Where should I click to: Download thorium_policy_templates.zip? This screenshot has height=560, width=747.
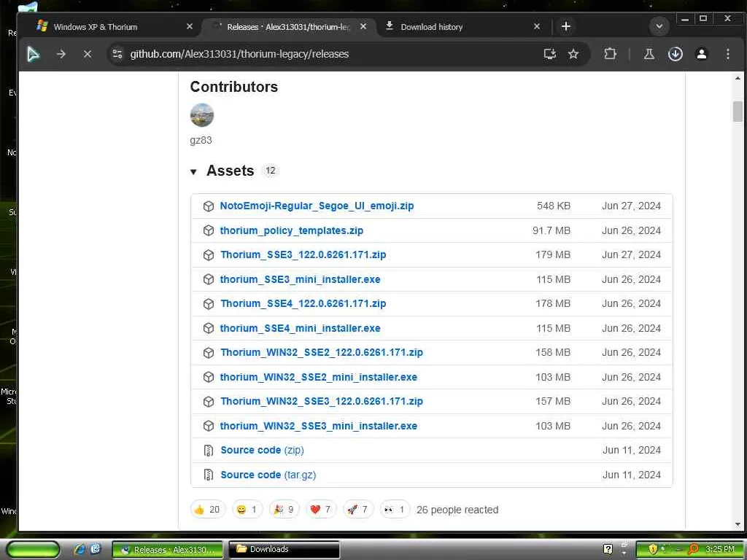tap(292, 231)
